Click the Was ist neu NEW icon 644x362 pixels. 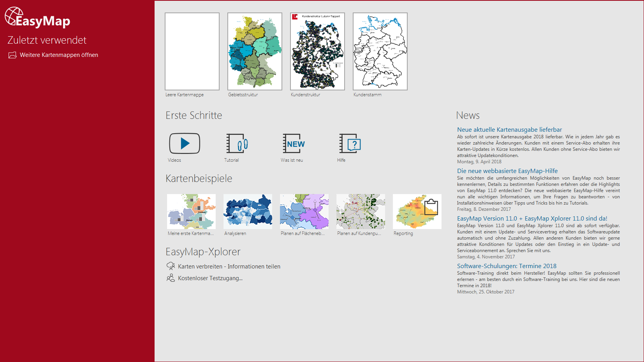pos(294,143)
